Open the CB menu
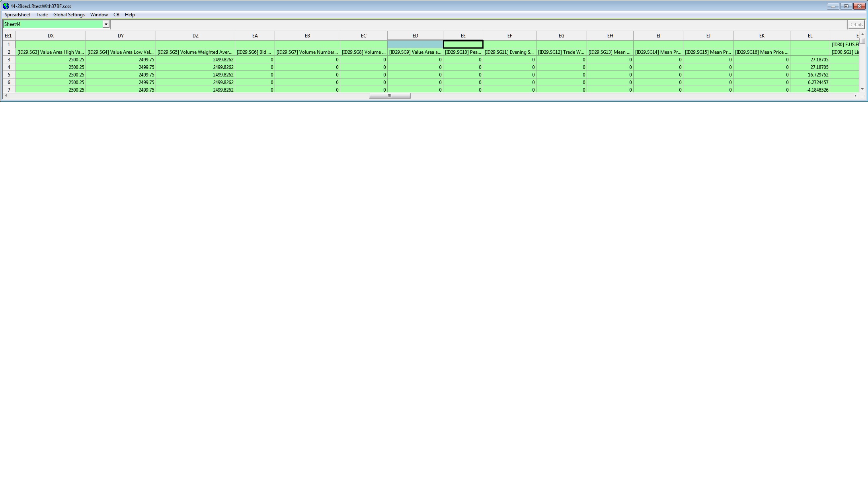This screenshot has height=478, width=868. pos(116,15)
